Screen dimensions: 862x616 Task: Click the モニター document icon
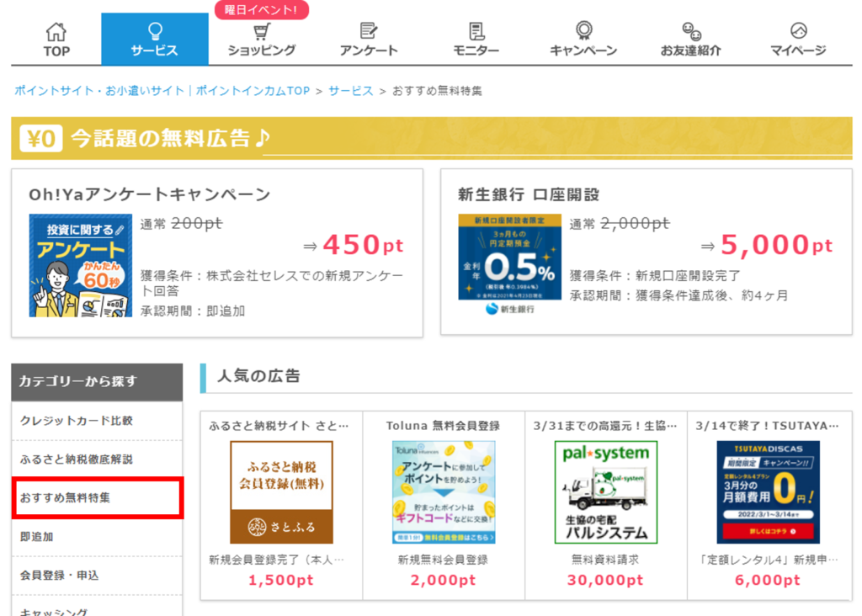476,31
